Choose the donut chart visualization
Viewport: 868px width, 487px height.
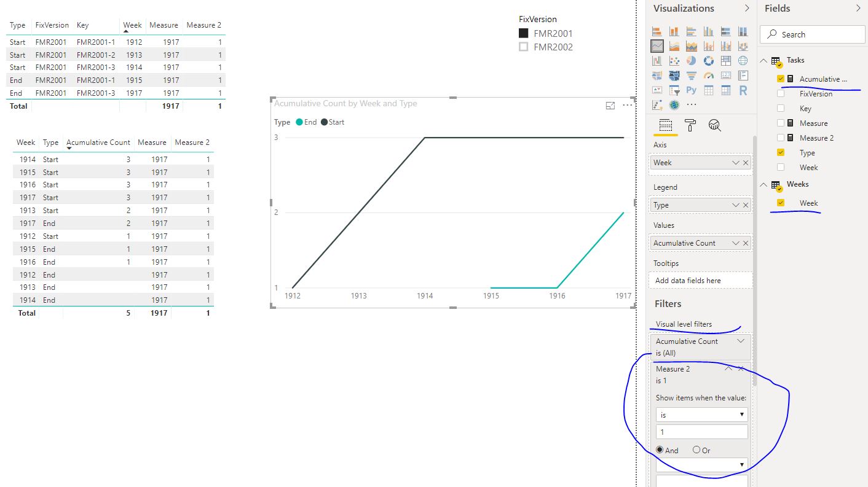709,61
